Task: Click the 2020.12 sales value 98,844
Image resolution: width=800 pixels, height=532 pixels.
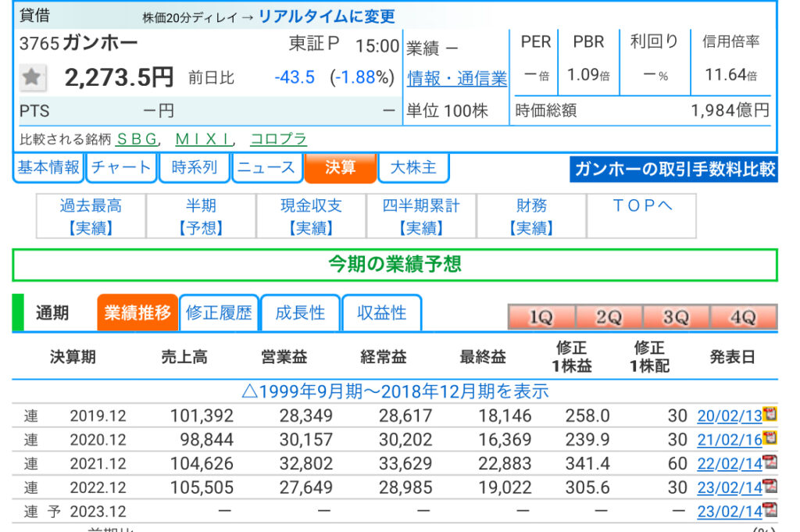Action: click(206, 440)
